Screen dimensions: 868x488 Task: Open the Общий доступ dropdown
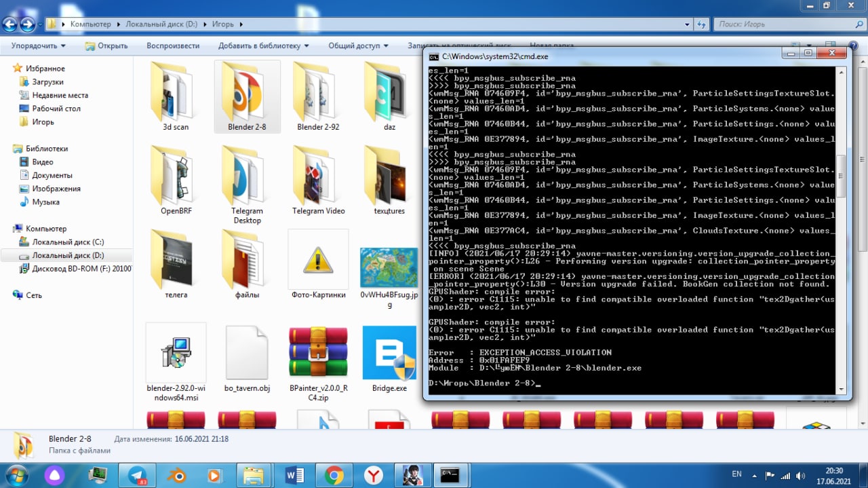[x=359, y=45]
